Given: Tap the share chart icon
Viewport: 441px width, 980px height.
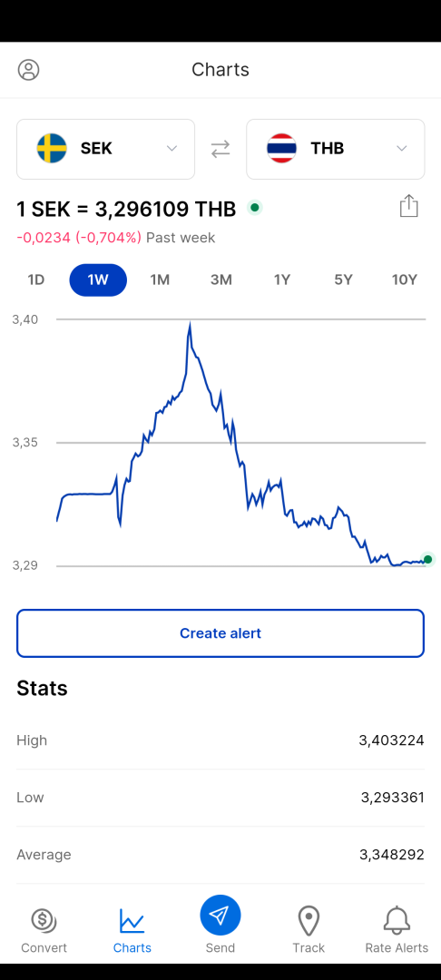Looking at the screenshot, I should 408,206.
